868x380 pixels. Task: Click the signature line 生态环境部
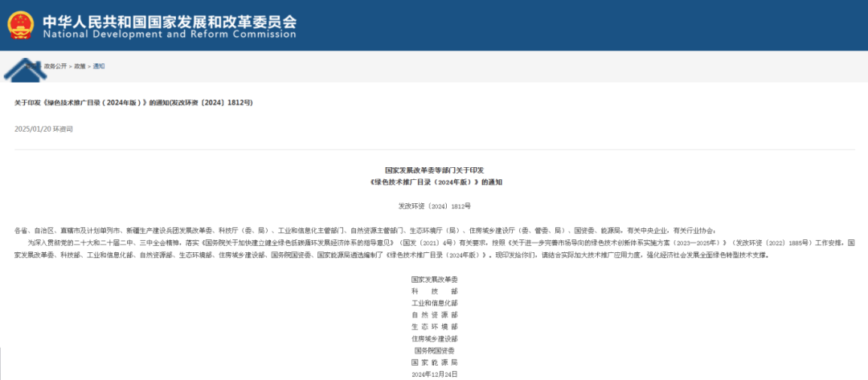434,327
